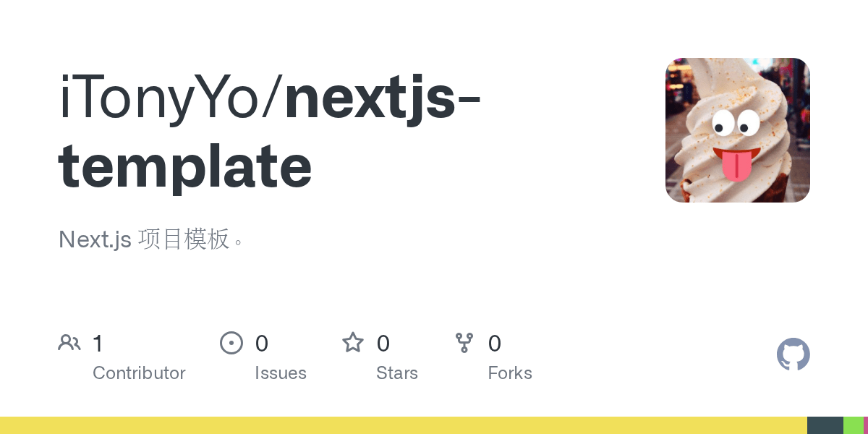Click the stars count number 0
Viewport: 868px width, 434px height.
(x=383, y=344)
